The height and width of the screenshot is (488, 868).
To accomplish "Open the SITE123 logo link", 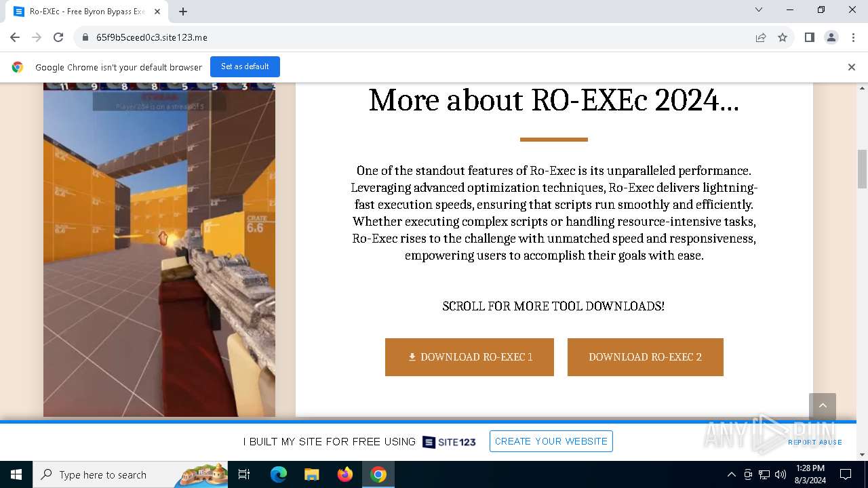I will click(x=449, y=442).
